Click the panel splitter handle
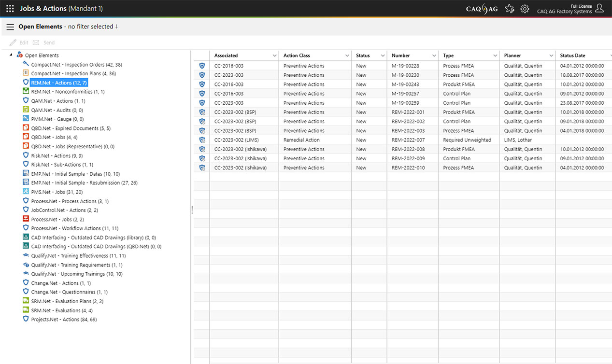 (192, 210)
